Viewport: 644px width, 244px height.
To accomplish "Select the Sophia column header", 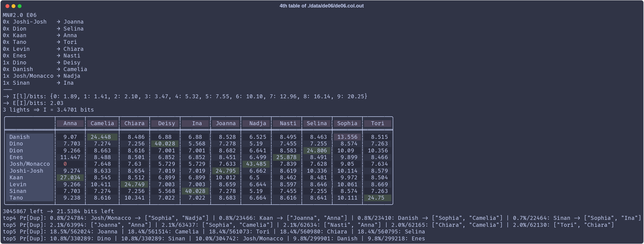I will 347,124.
